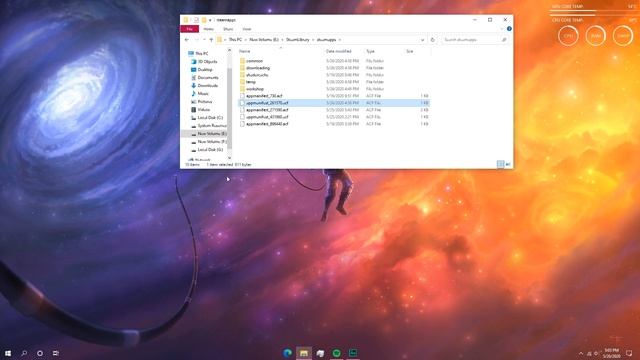
Task: Expand chevron after This PC breadcrumb
Action: pos(245,40)
